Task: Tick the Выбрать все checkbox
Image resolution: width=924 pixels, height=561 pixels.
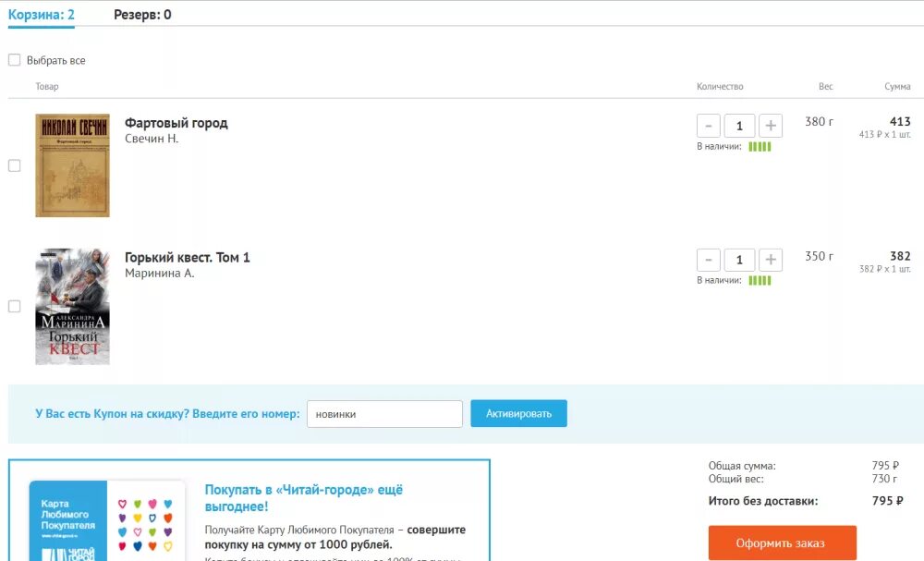Action: (14, 60)
